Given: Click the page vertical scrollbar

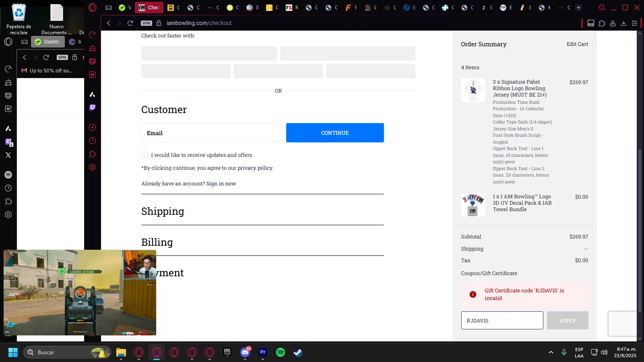Looking at the screenshot, I should coord(640,231).
